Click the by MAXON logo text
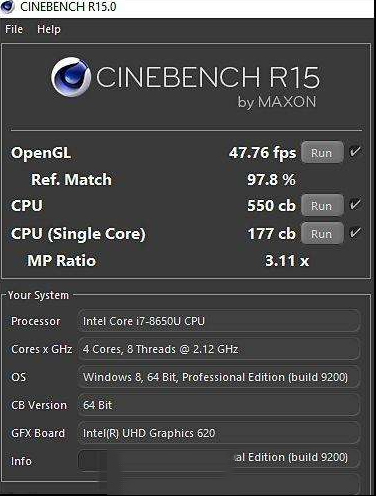The image size is (376, 496). (x=277, y=102)
